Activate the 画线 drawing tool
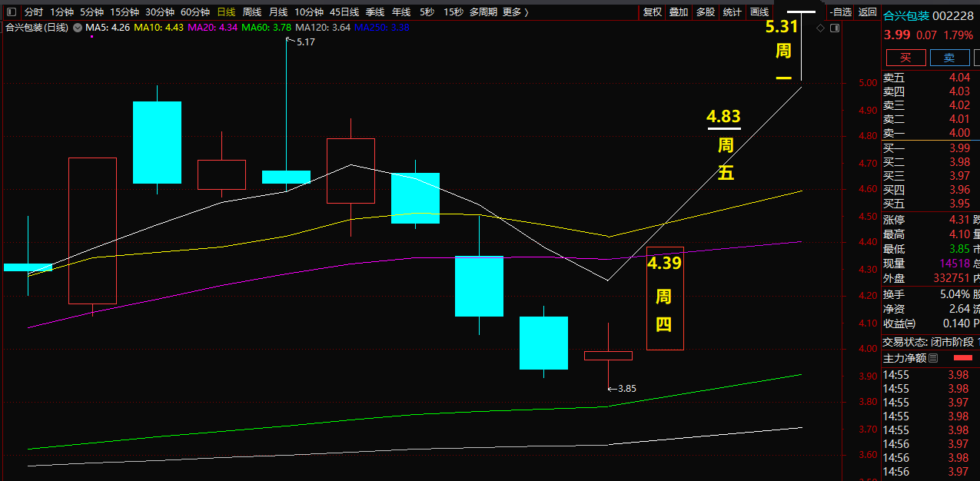The image size is (980, 481). [x=759, y=12]
